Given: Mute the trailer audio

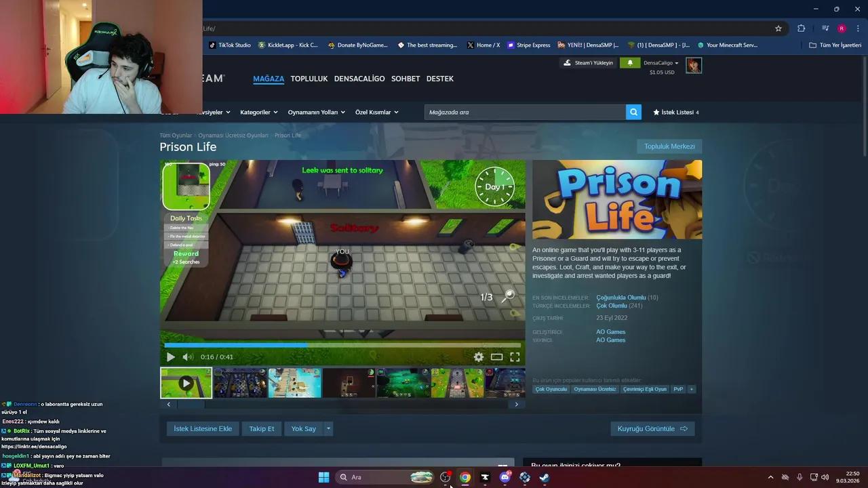Looking at the screenshot, I should pos(186,357).
